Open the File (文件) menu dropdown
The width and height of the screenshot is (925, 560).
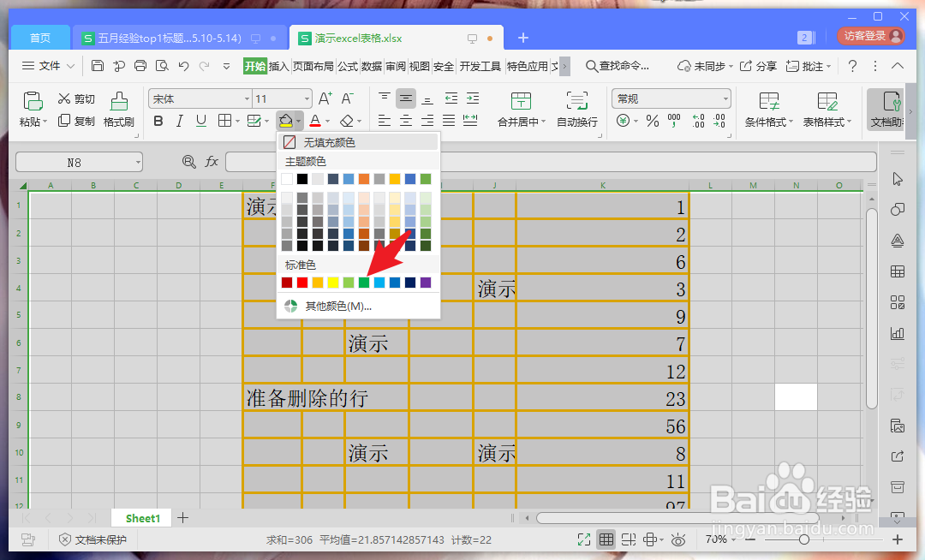(48, 66)
